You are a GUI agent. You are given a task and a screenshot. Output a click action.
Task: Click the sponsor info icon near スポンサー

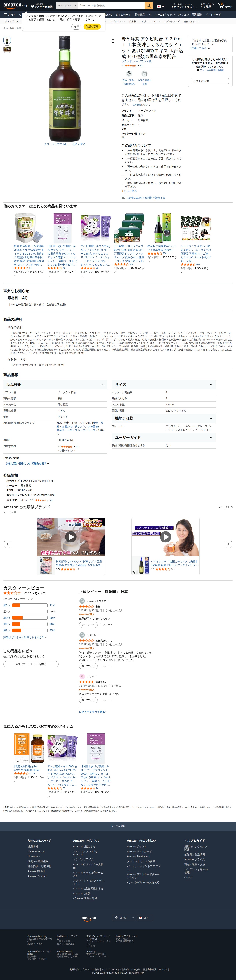(x=15, y=513)
